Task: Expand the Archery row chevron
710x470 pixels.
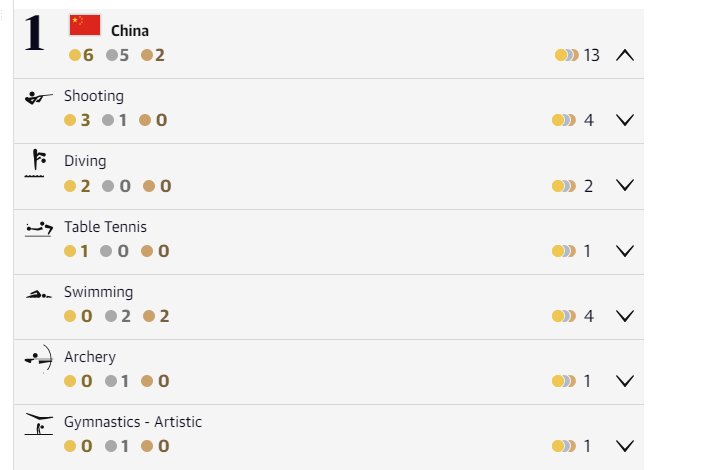Action: tap(625, 381)
